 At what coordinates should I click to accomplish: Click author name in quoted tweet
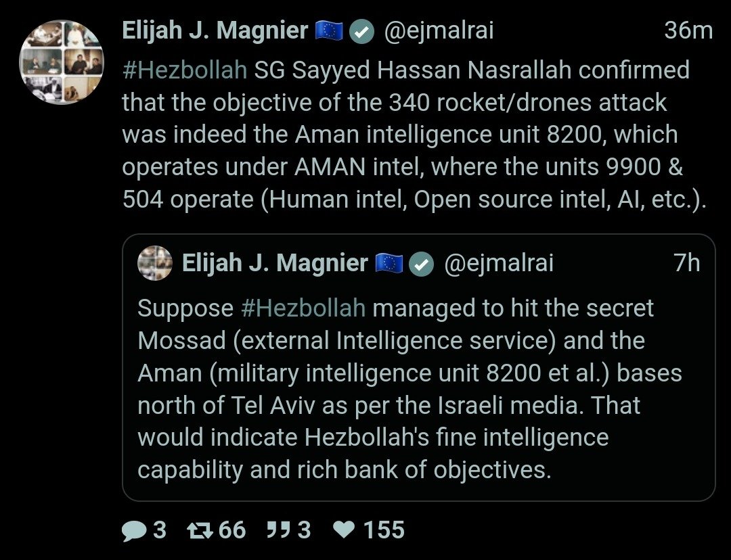click(275, 263)
